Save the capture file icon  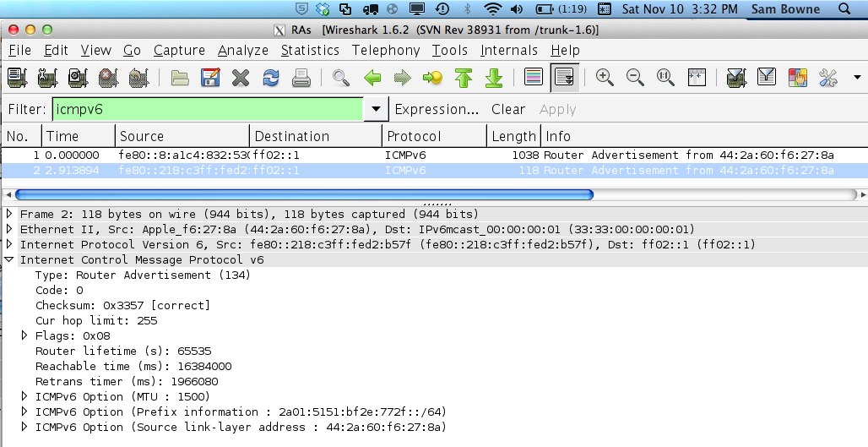pos(210,78)
